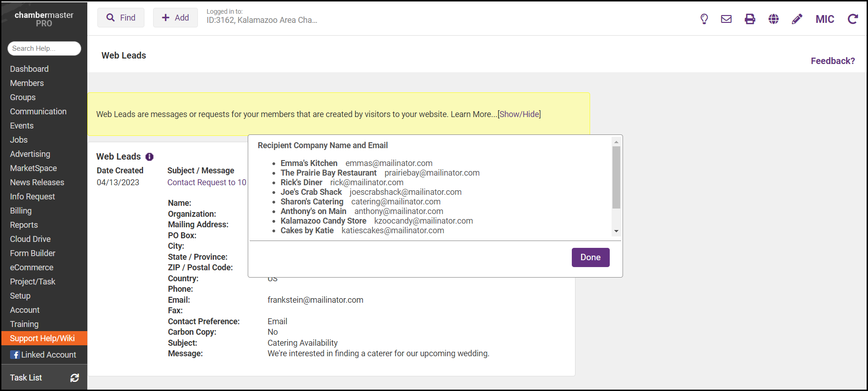Viewport: 868px width, 391px height.
Task: Click the Add button in toolbar
Action: pos(176,18)
